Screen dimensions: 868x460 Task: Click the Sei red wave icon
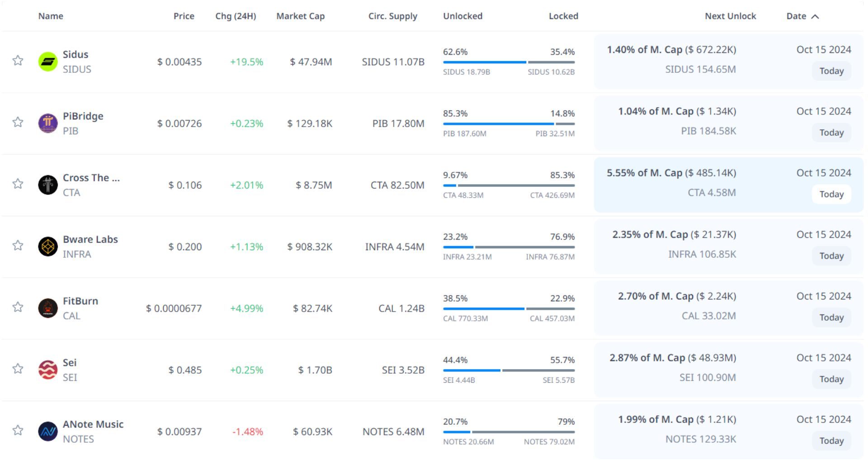click(x=48, y=370)
